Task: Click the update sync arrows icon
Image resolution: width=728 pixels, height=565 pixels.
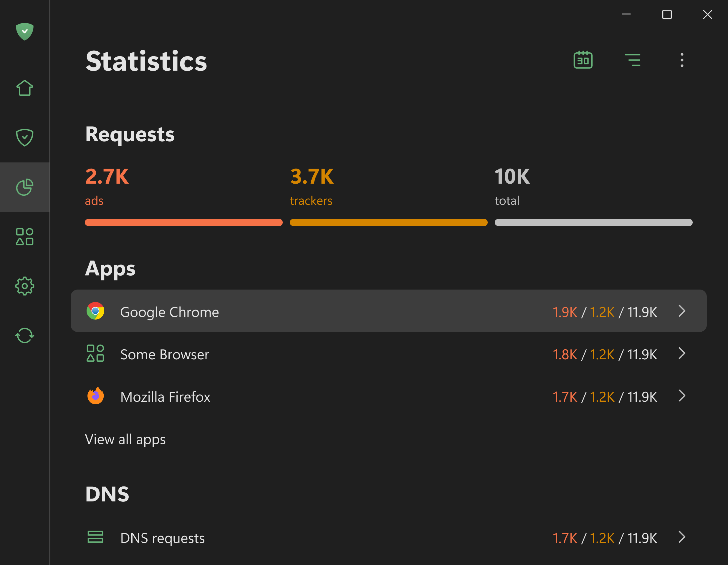Action: (x=25, y=335)
